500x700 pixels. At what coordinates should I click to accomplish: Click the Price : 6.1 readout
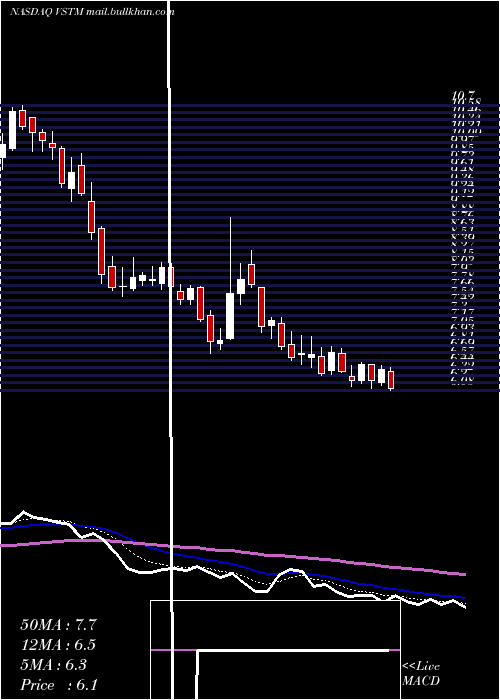coord(58,685)
